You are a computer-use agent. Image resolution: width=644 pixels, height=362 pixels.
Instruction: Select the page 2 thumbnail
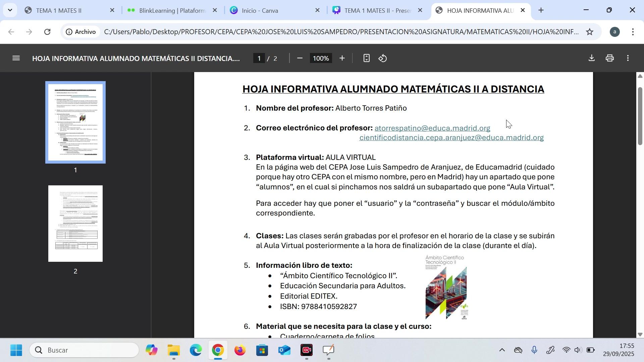(75, 224)
